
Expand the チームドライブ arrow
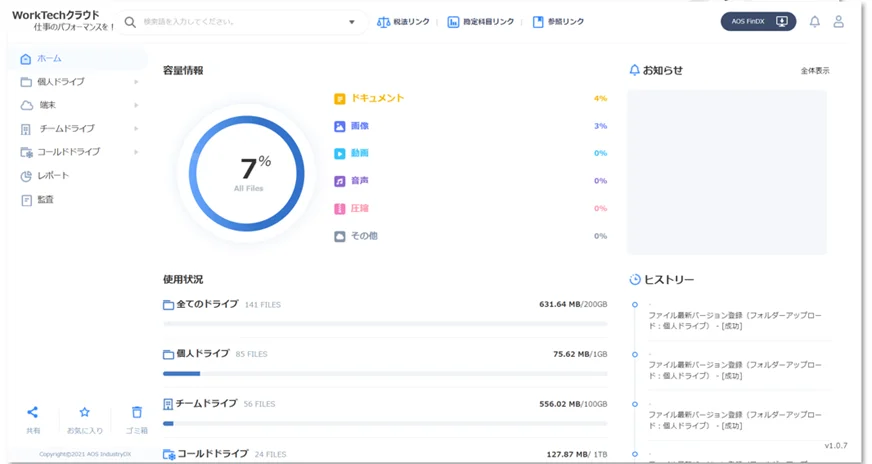[136, 129]
